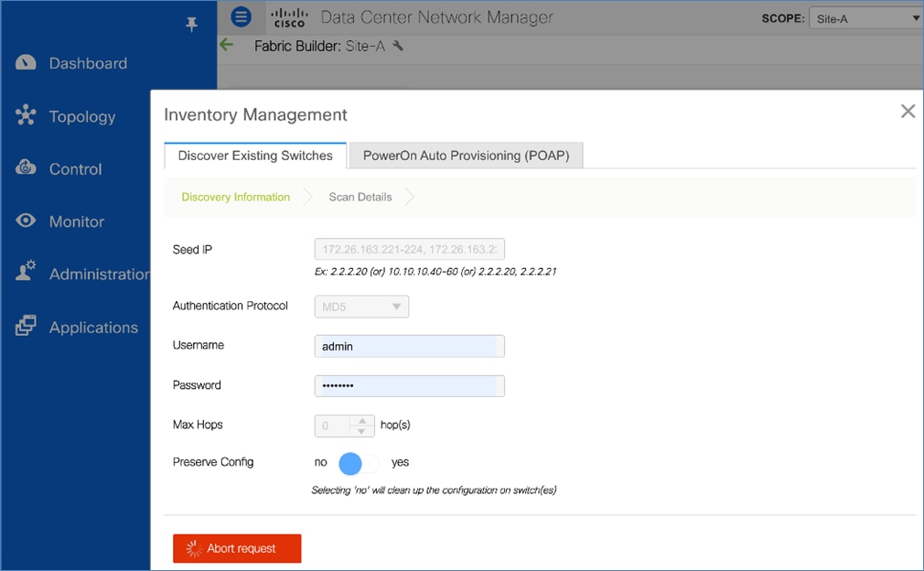The width and height of the screenshot is (924, 571).
Task: Open Control menu in sidebar
Action: [x=75, y=169]
